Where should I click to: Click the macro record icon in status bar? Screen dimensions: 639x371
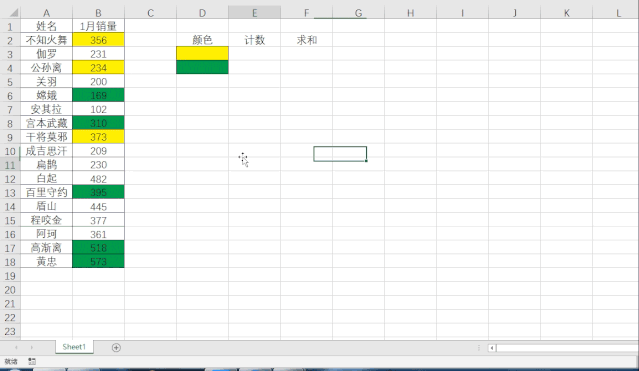[x=32, y=361]
